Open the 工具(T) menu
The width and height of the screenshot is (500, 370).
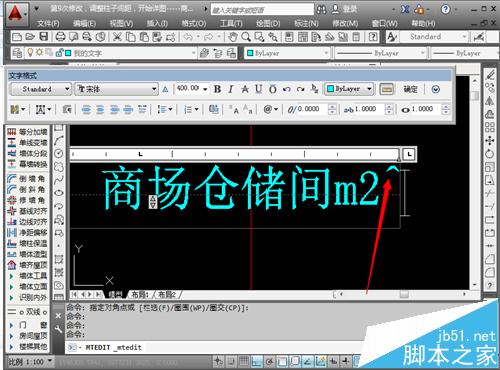pos(231,23)
